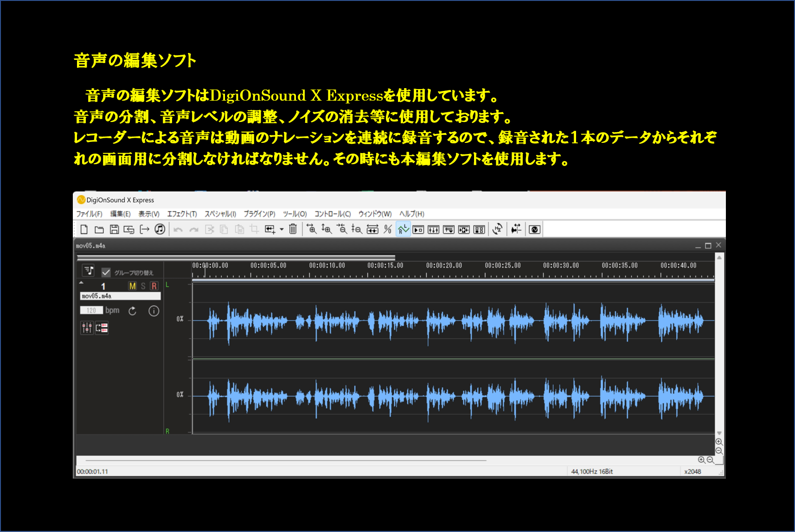795x532 pixels.
Task: Show track info with the circled i icon
Action: (x=154, y=311)
